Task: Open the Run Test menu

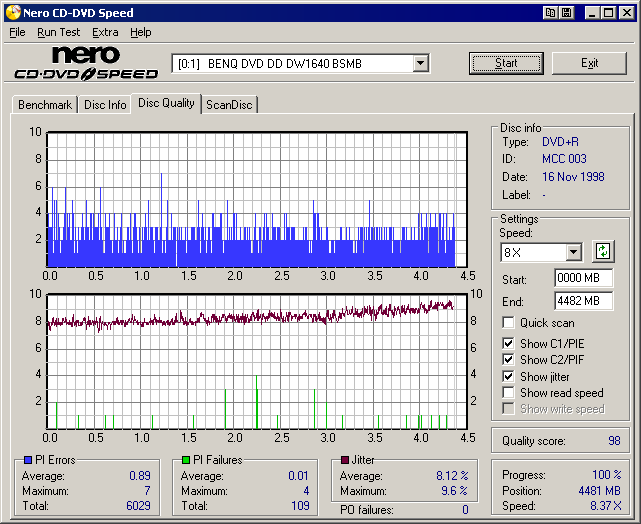Action: click(x=59, y=32)
